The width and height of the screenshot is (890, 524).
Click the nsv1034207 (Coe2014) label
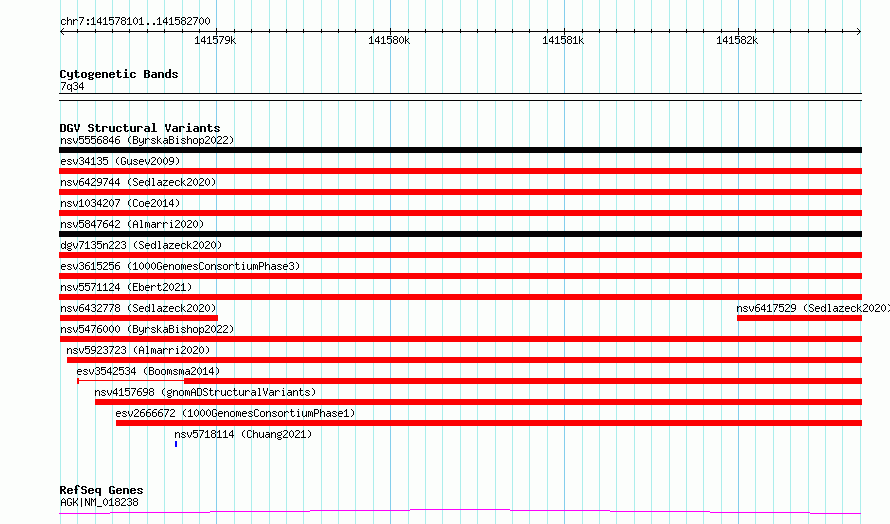click(120, 203)
